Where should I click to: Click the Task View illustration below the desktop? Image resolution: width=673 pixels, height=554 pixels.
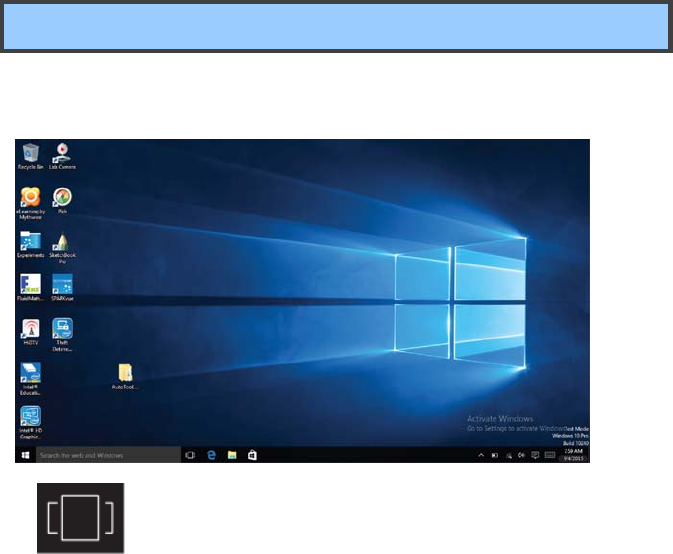[81, 518]
